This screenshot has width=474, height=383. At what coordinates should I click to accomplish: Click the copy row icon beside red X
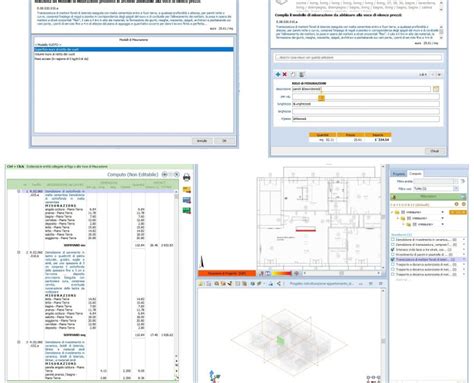293,75
